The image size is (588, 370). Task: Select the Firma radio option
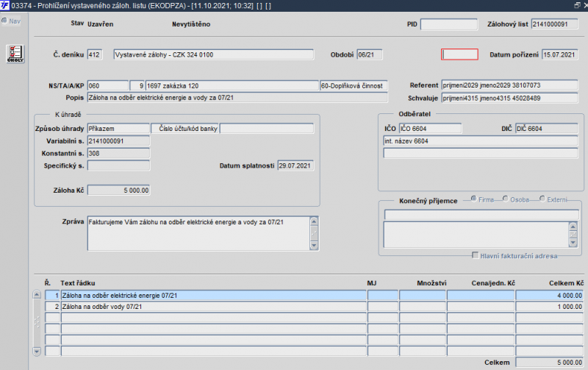473,199
